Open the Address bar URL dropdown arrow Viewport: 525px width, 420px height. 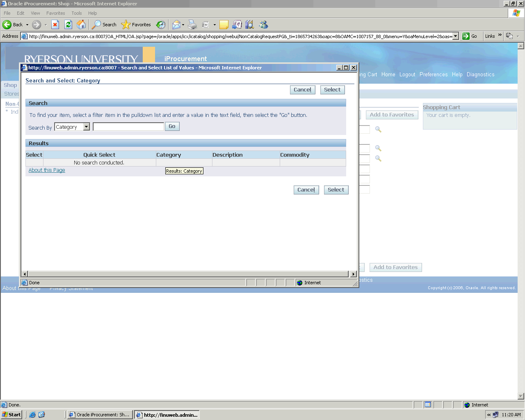coord(455,36)
